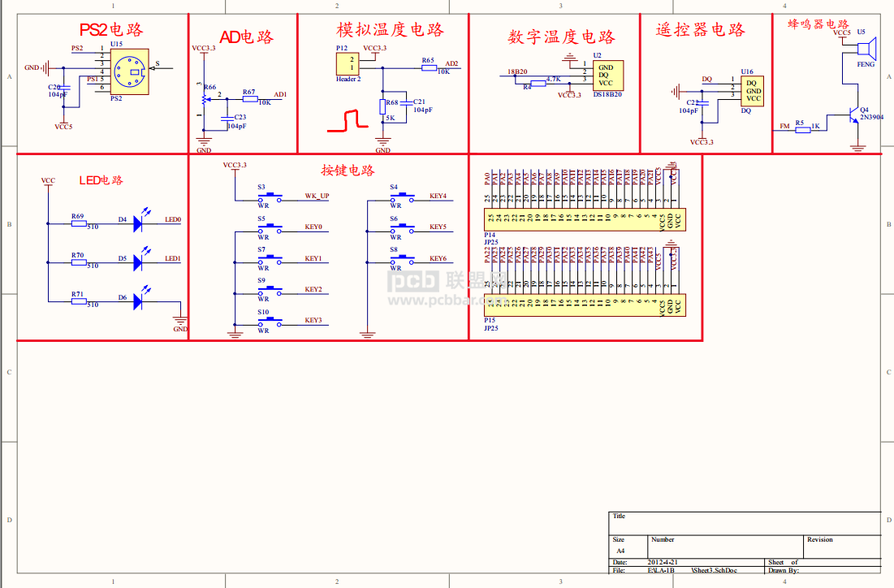The height and width of the screenshot is (588, 894).
Task: Select the DS18B20 U2 chip symbol
Action: pyautogui.click(x=608, y=76)
